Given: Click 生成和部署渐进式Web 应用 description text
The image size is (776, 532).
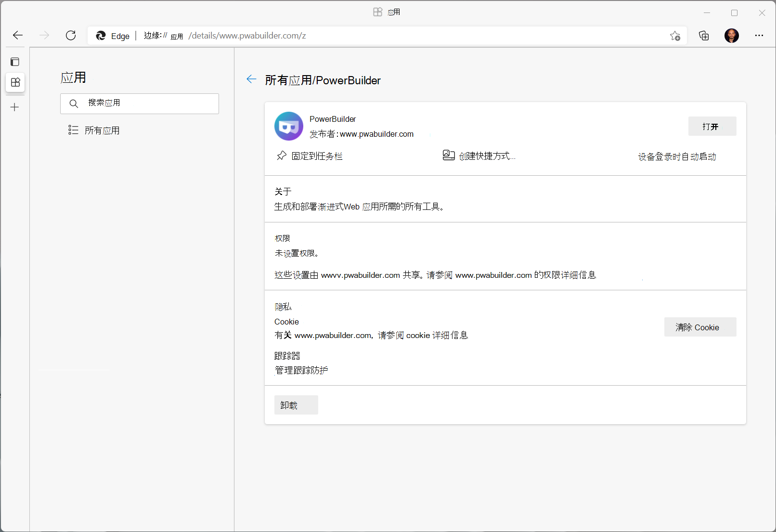Looking at the screenshot, I should (x=359, y=207).
